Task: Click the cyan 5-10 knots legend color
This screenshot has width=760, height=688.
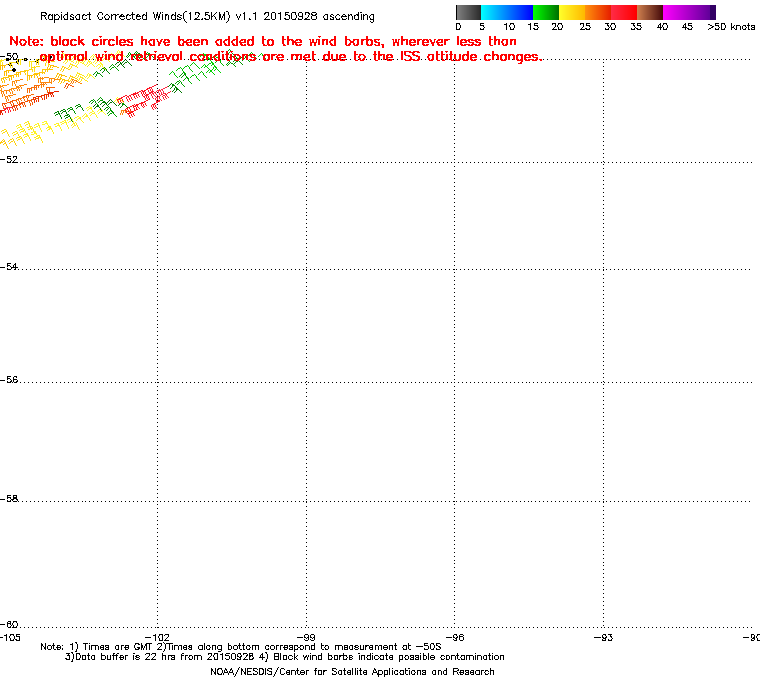Action: click(494, 12)
